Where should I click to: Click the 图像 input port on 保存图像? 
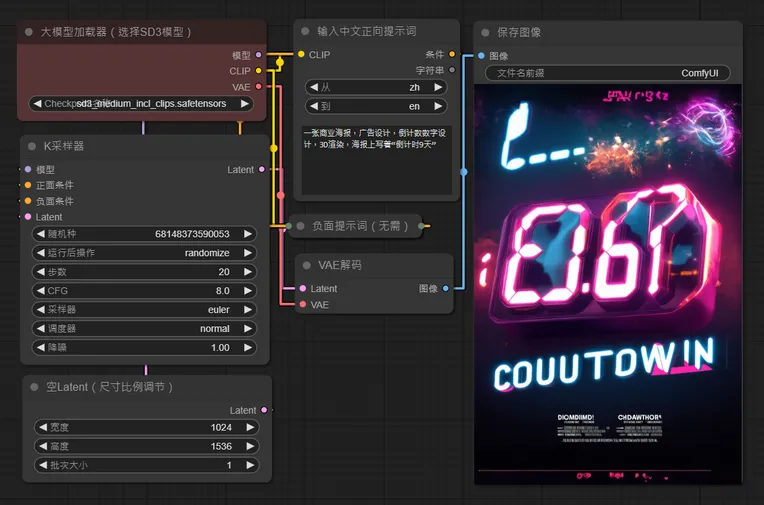pos(481,56)
